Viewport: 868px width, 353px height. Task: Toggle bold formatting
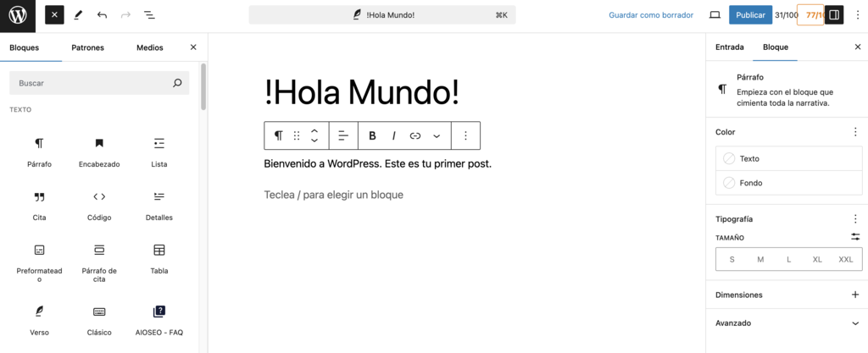(373, 135)
